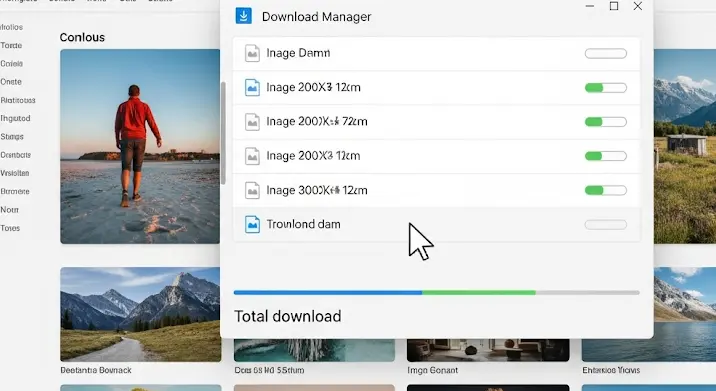
Task: Click the file icon beside Inage Damn
Action: point(252,53)
